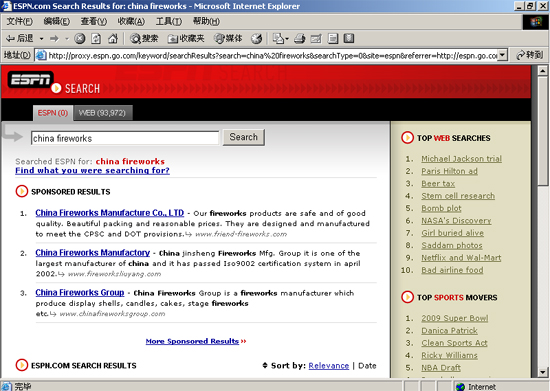Click the Refresh page toolbar icon
Screen dimensions: 550x391
tap(96, 39)
